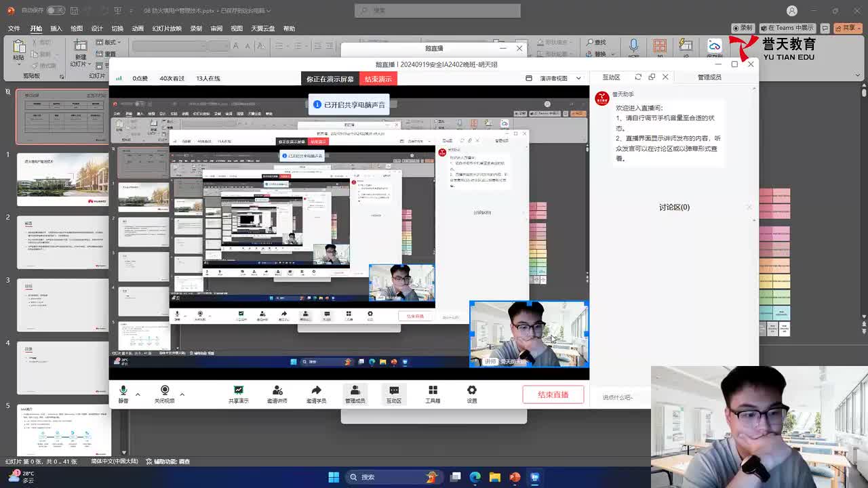Click the PowerPoint save icon

tap(73, 11)
